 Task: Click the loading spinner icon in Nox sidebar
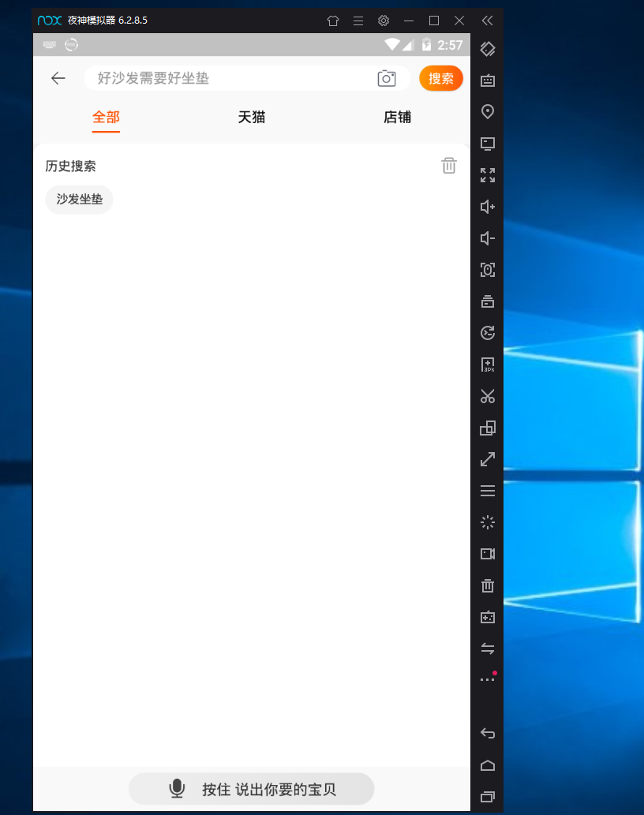(488, 522)
